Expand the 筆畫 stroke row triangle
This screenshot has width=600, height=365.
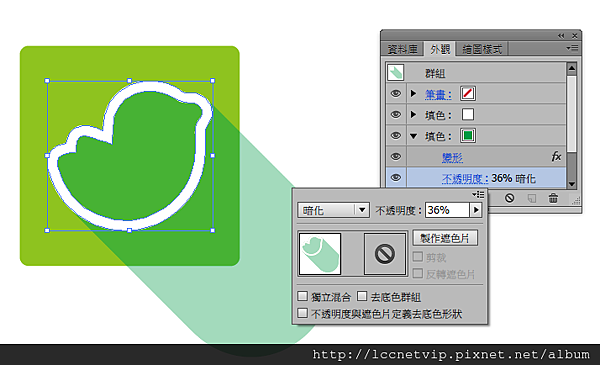point(413,93)
